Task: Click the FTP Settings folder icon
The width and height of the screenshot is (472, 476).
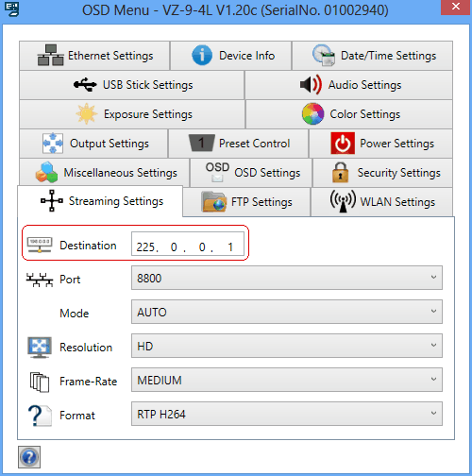Action: (214, 202)
